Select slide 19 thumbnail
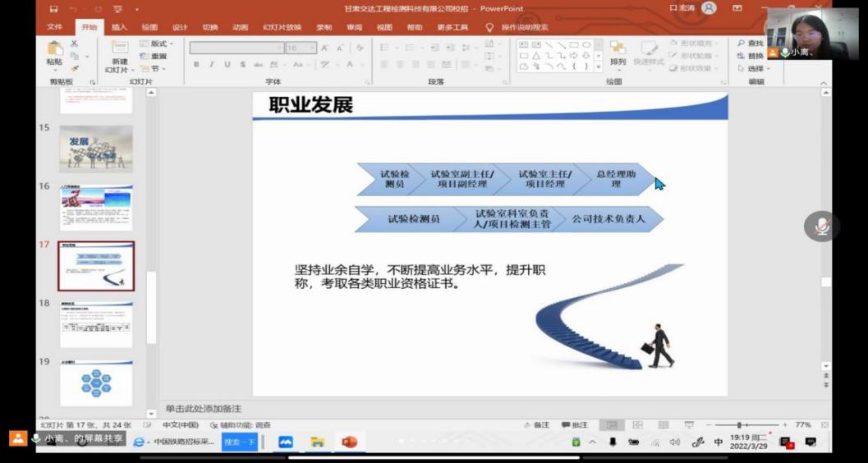The width and height of the screenshot is (868, 463). (x=96, y=383)
